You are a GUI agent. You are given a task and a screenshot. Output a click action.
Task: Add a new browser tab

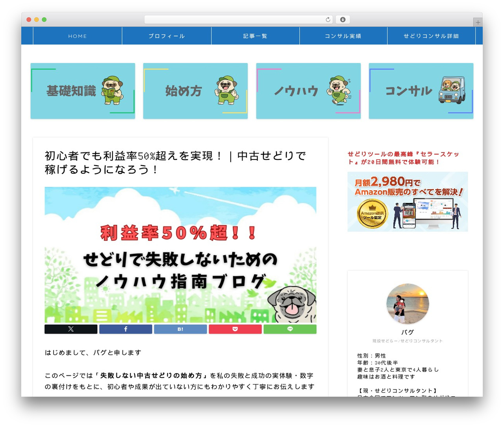[478, 22]
